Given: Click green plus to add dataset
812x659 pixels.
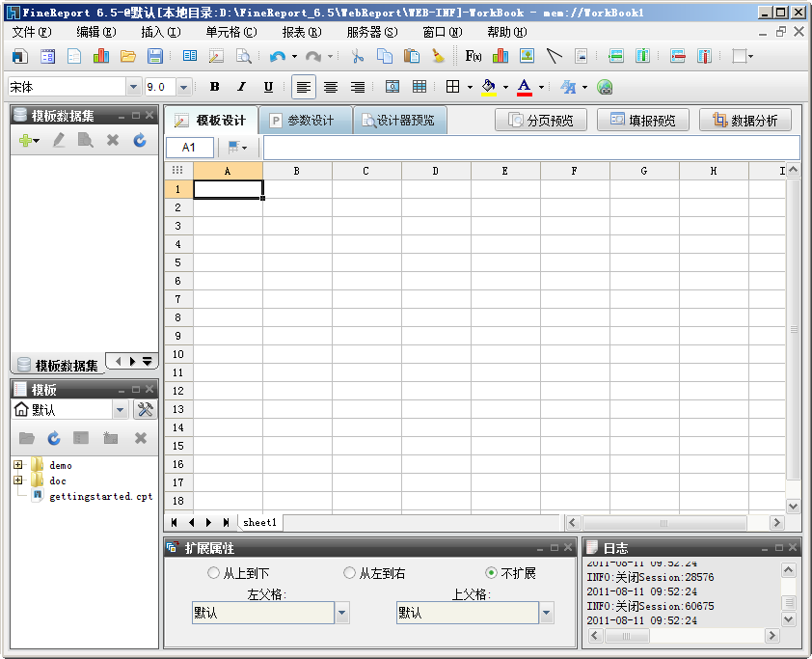Looking at the screenshot, I should (25, 141).
